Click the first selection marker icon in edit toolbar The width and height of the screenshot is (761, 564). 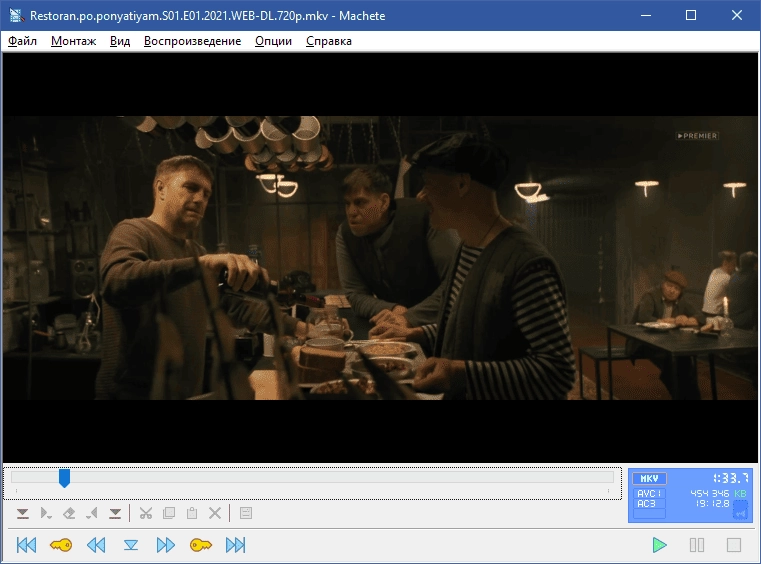pos(22,513)
